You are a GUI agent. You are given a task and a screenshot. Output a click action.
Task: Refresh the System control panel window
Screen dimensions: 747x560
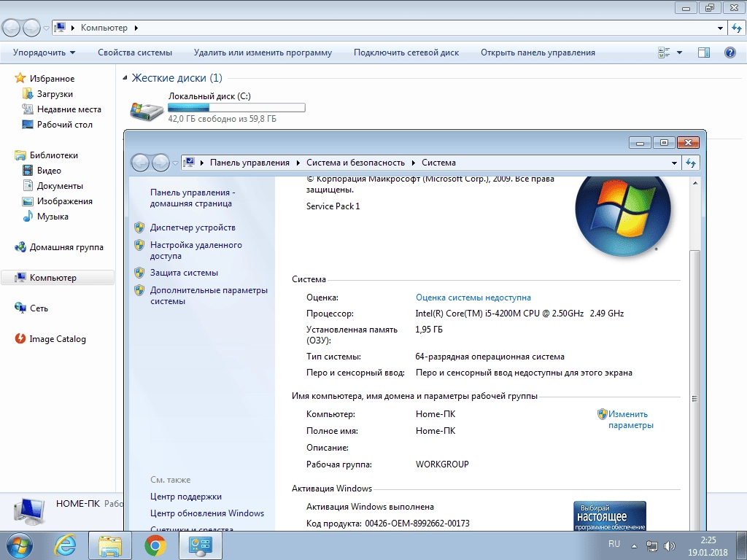click(692, 163)
